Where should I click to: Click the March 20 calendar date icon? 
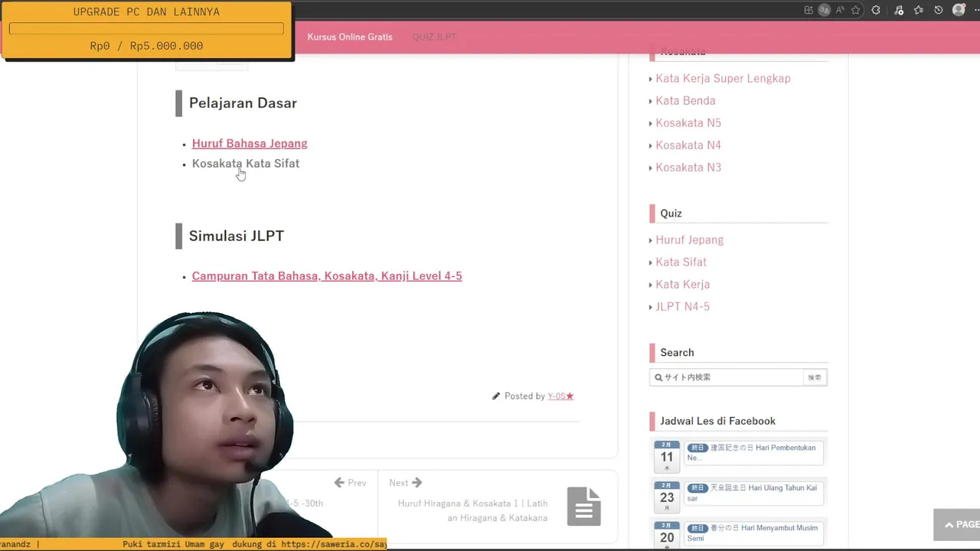click(667, 536)
